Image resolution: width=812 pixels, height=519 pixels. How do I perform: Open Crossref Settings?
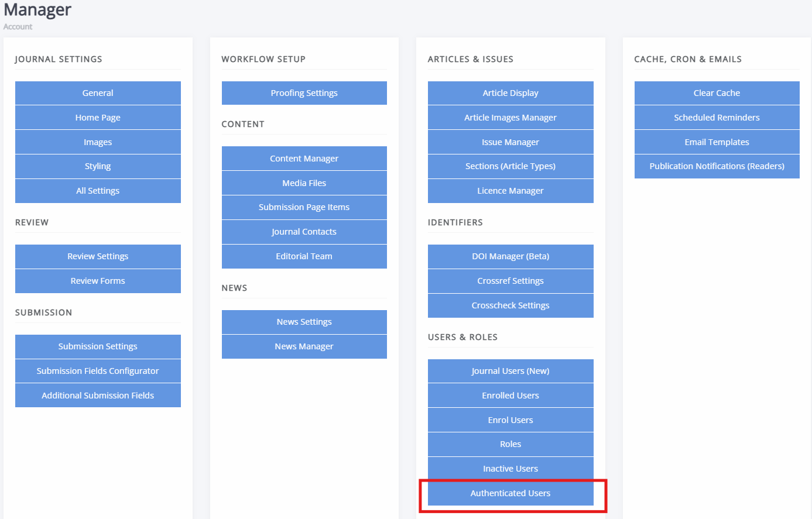click(x=511, y=281)
